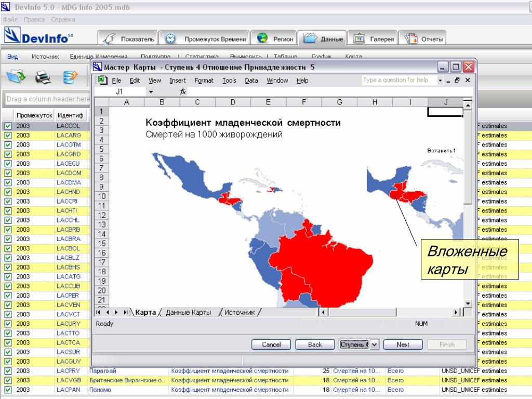532x399 pixels.
Task: Open the Справка menu
Action: (63, 19)
